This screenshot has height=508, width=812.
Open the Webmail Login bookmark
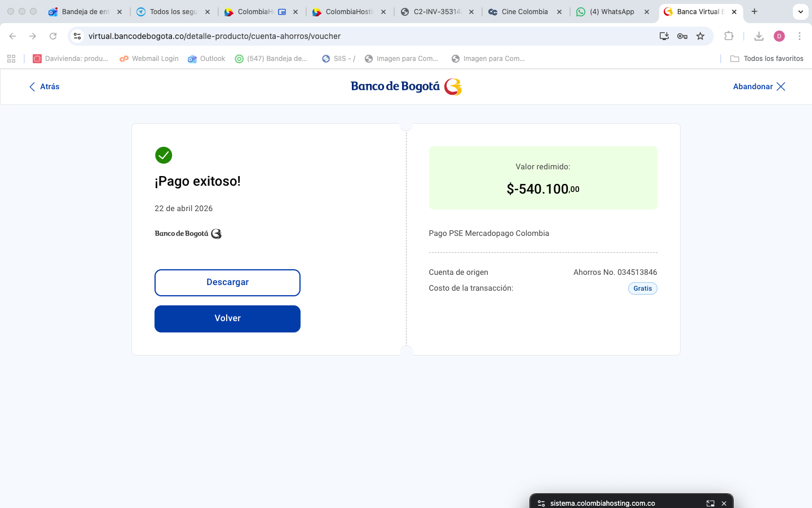[x=149, y=59]
